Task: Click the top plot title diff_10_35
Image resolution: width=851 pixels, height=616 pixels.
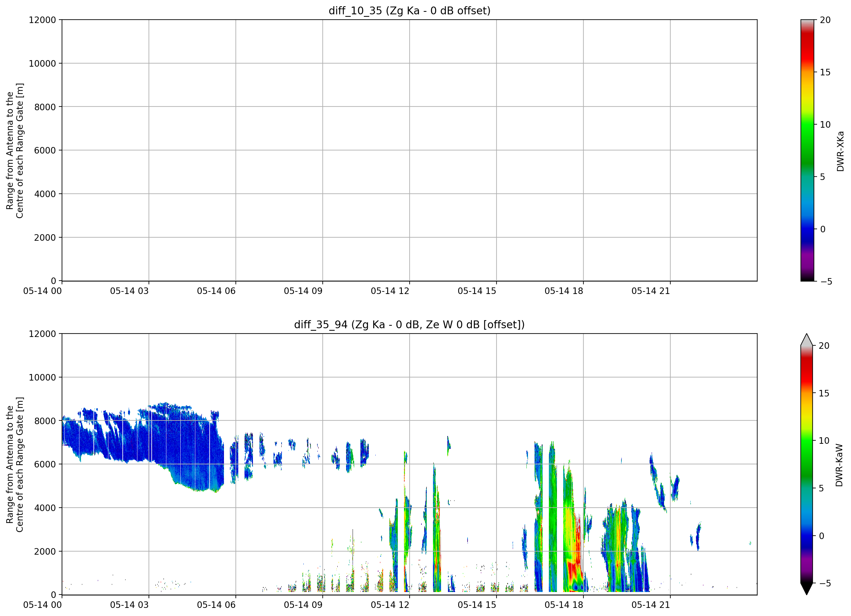Action: pyautogui.click(x=409, y=11)
